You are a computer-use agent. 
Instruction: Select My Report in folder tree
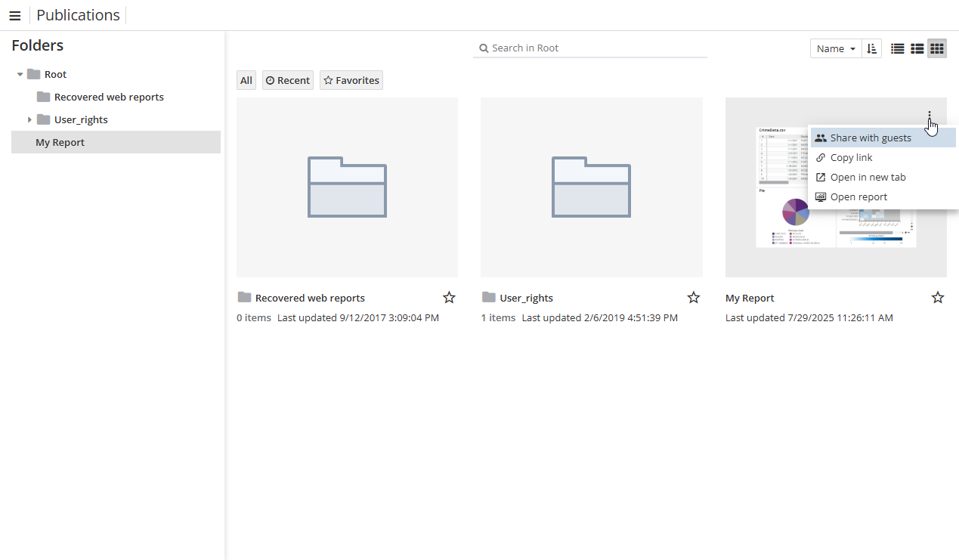[60, 143]
